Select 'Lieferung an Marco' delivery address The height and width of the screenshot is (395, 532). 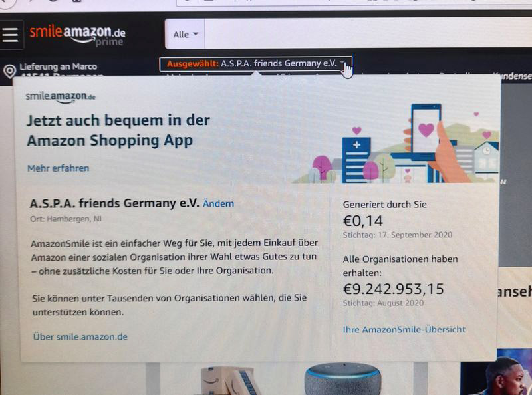[x=58, y=66]
